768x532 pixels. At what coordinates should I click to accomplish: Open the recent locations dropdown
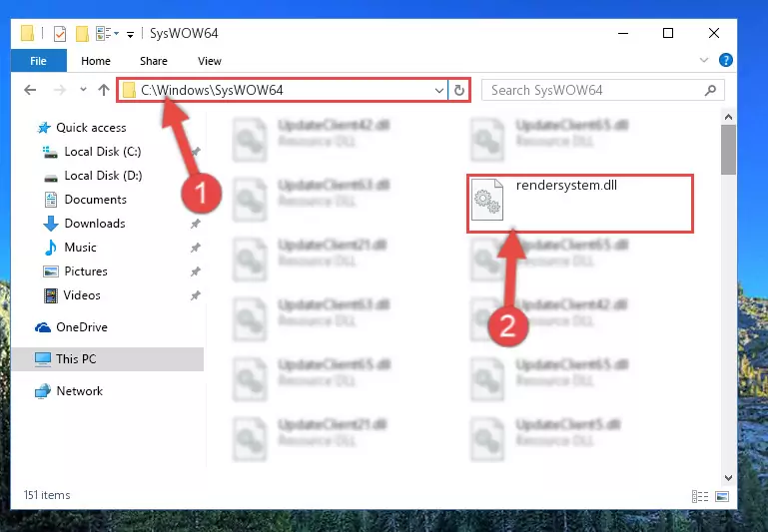(x=83, y=90)
